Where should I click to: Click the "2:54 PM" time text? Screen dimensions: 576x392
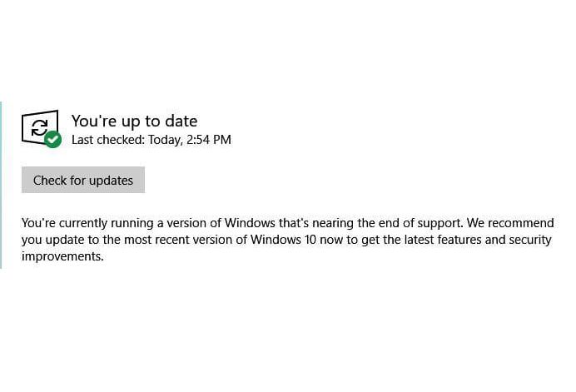tap(209, 140)
